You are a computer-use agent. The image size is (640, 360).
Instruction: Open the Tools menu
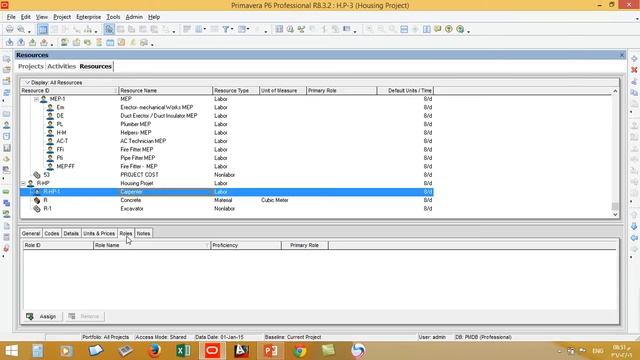pyautogui.click(x=113, y=17)
